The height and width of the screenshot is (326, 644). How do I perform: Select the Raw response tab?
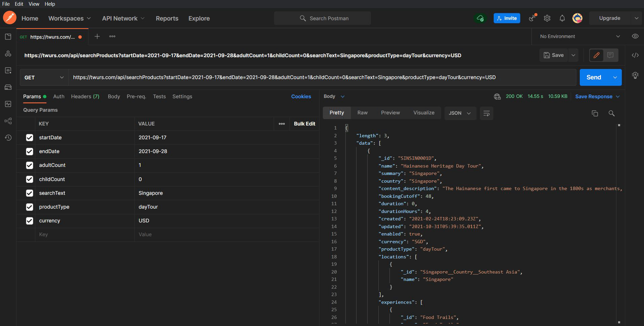[362, 113]
